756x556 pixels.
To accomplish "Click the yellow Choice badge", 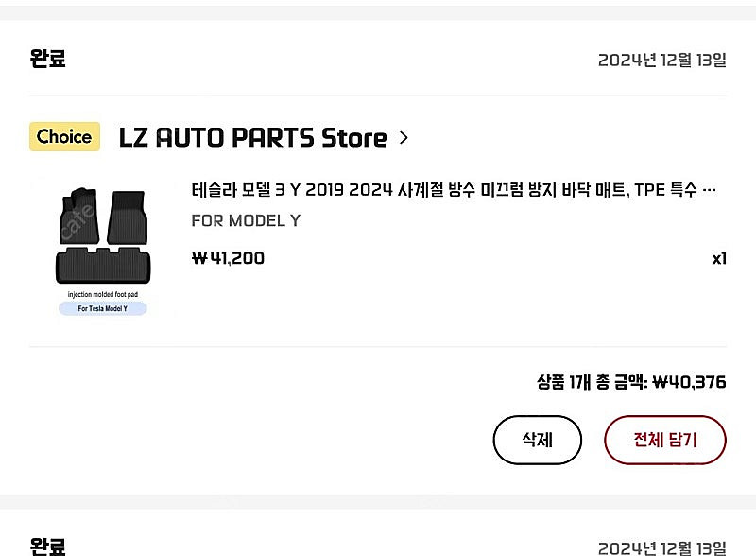I will 64,136.
